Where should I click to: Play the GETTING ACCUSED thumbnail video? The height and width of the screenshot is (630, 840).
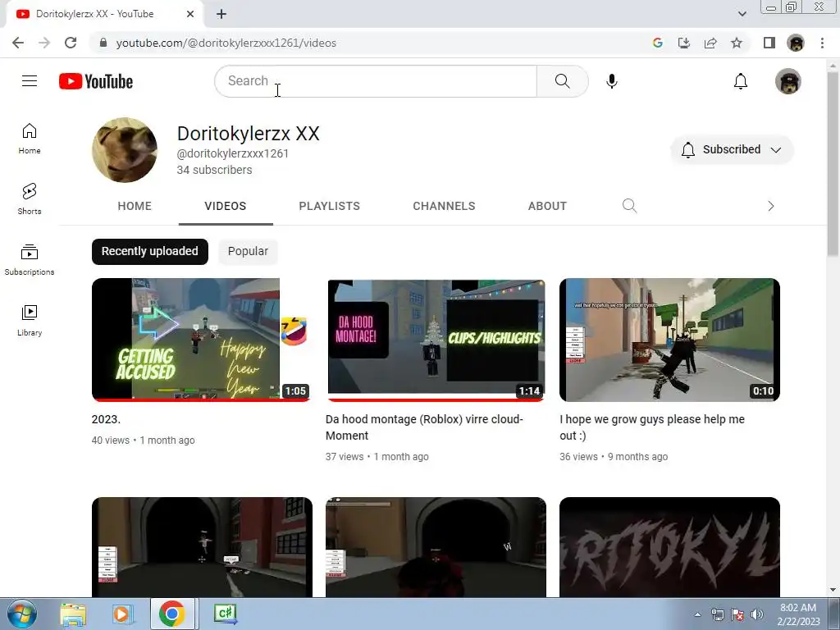tap(202, 340)
